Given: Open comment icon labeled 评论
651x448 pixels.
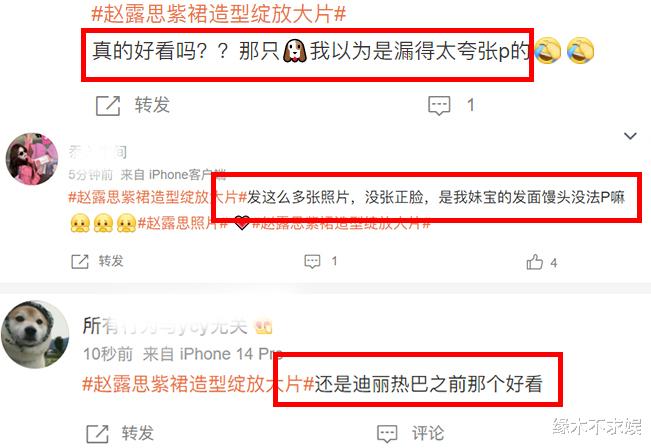Looking at the screenshot, I should pyautogui.click(x=387, y=434).
